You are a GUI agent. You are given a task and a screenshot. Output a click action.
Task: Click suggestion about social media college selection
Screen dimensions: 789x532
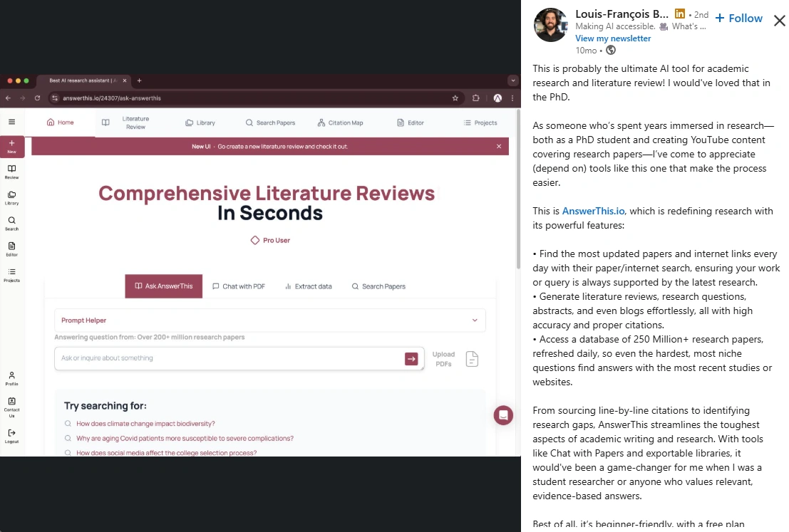[x=166, y=452]
